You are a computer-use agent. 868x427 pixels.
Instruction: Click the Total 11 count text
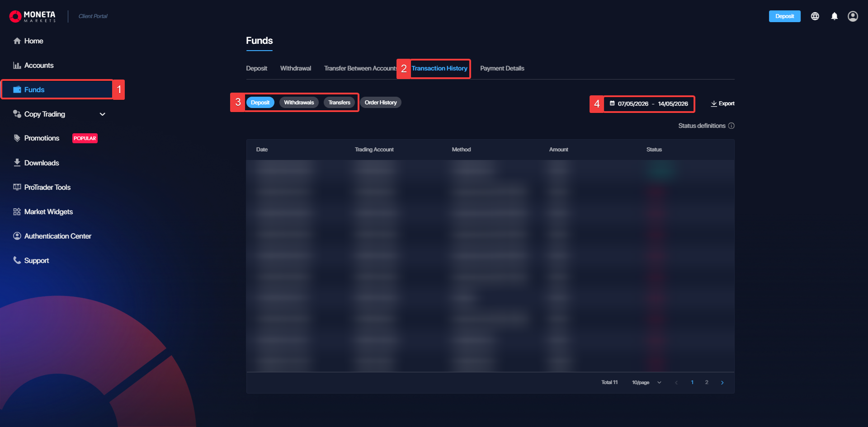pyautogui.click(x=609, y=382)
